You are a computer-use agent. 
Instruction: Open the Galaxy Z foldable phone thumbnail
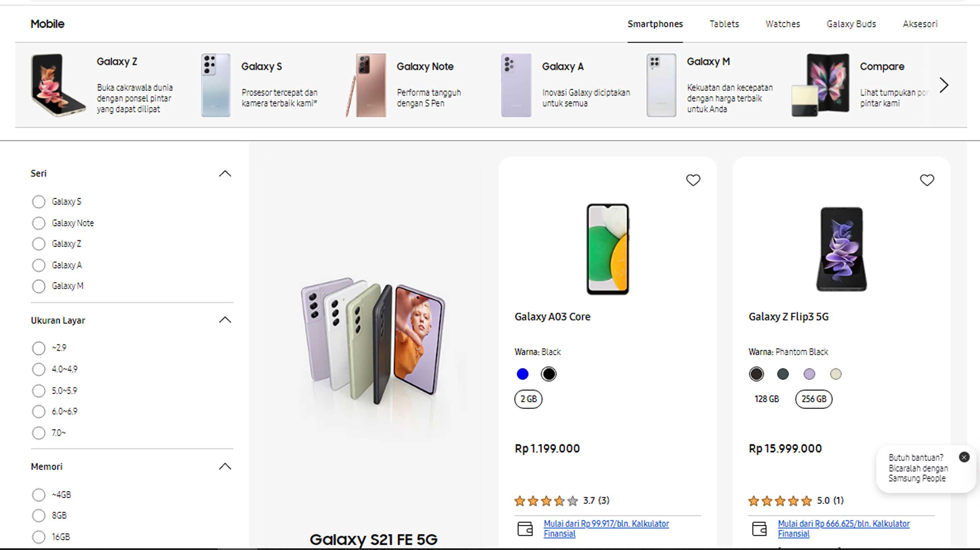pyautogui.click(x=58, y=85)
